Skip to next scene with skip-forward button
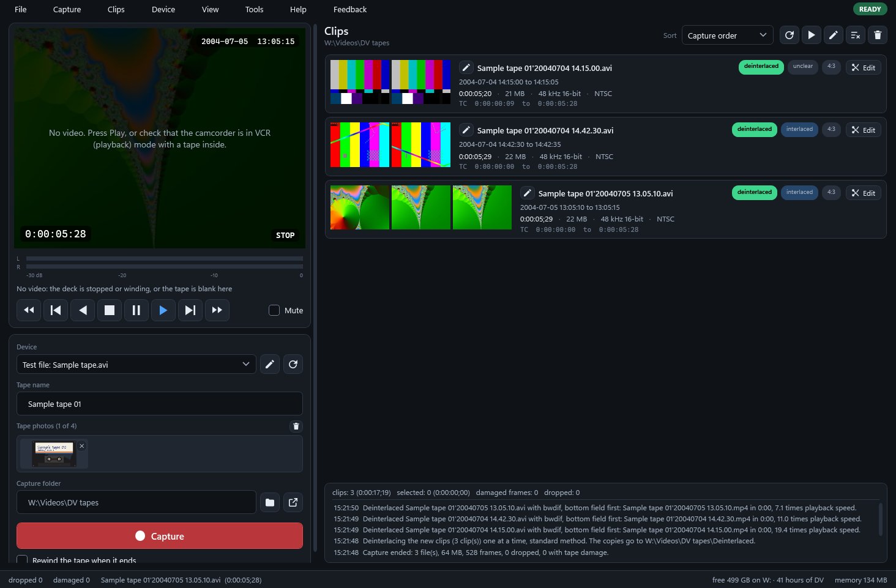 point(190,310)
